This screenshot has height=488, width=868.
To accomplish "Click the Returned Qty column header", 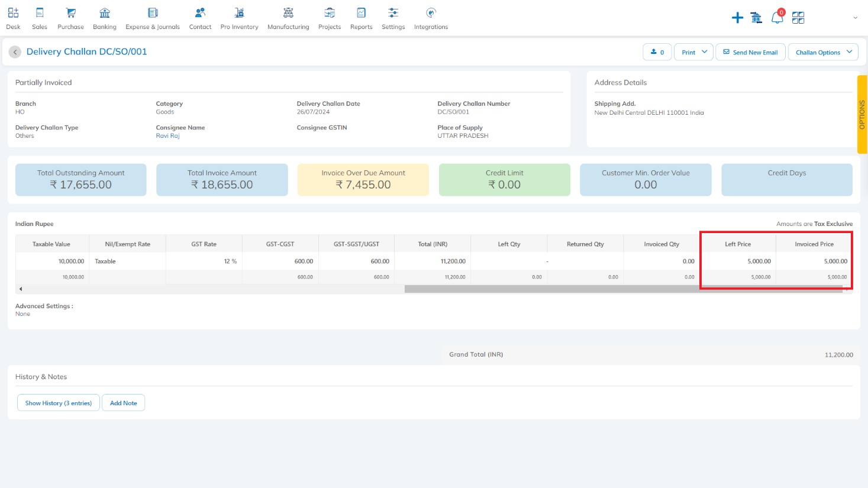I will coord(585,244).
